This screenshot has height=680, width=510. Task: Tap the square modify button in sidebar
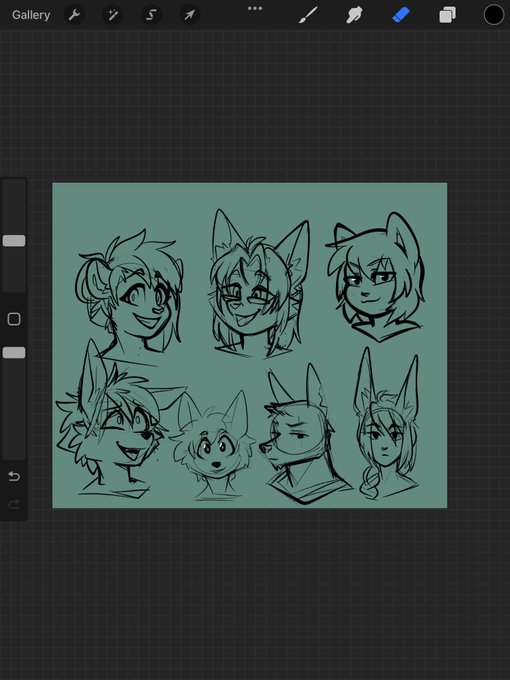pos(14,319)
